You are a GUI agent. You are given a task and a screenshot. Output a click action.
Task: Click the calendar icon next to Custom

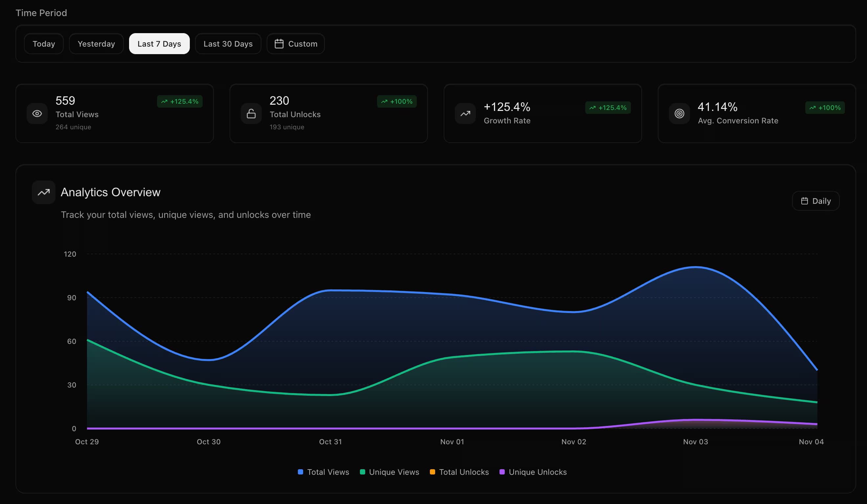pos(279,44)
